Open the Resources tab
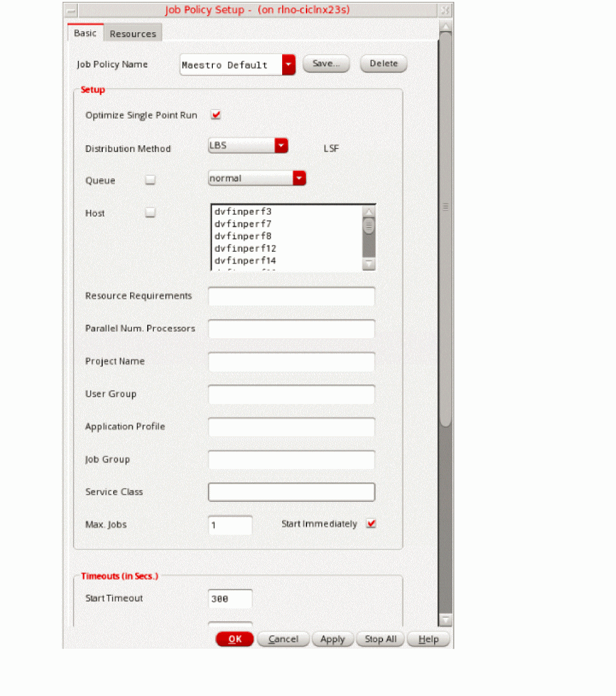 coord(133,33)
